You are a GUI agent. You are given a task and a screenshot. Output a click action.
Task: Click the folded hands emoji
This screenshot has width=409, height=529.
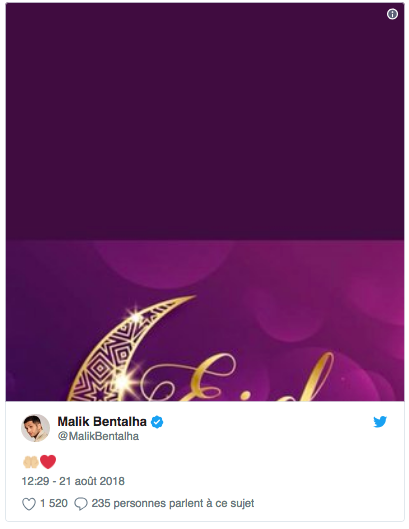coord(30,462)
